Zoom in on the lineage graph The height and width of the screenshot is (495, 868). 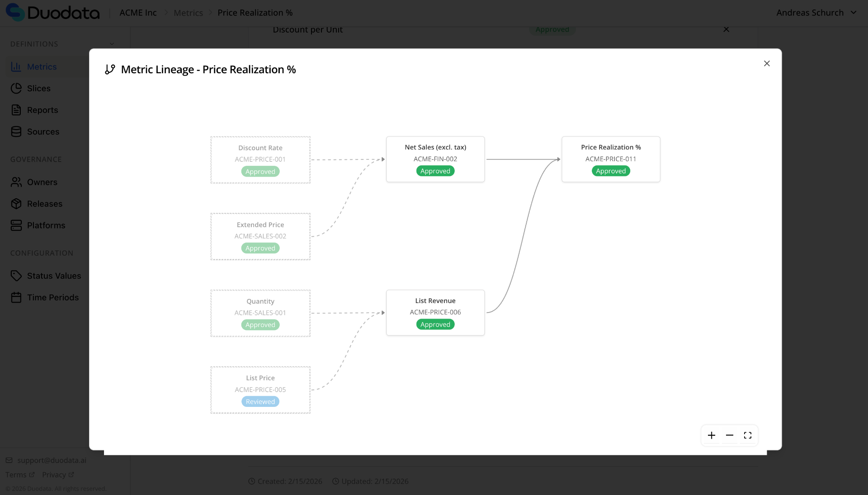coord(711,435)
